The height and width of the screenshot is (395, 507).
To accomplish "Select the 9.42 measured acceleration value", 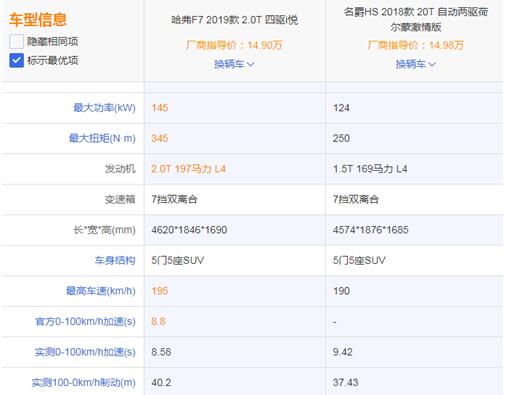I will 342,352.
